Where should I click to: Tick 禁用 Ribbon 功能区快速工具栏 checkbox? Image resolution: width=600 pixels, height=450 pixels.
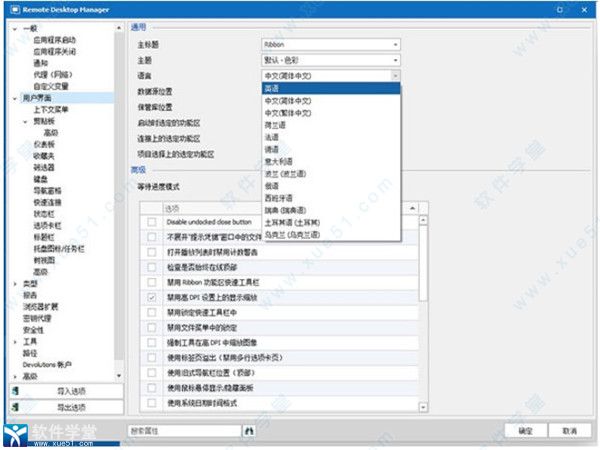(152, 282)
